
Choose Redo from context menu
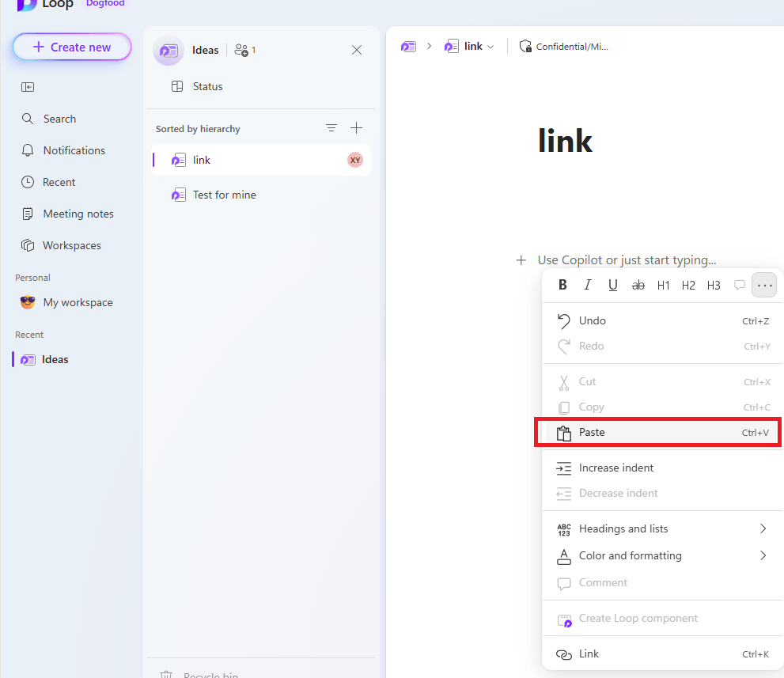(x=663, y=346)
